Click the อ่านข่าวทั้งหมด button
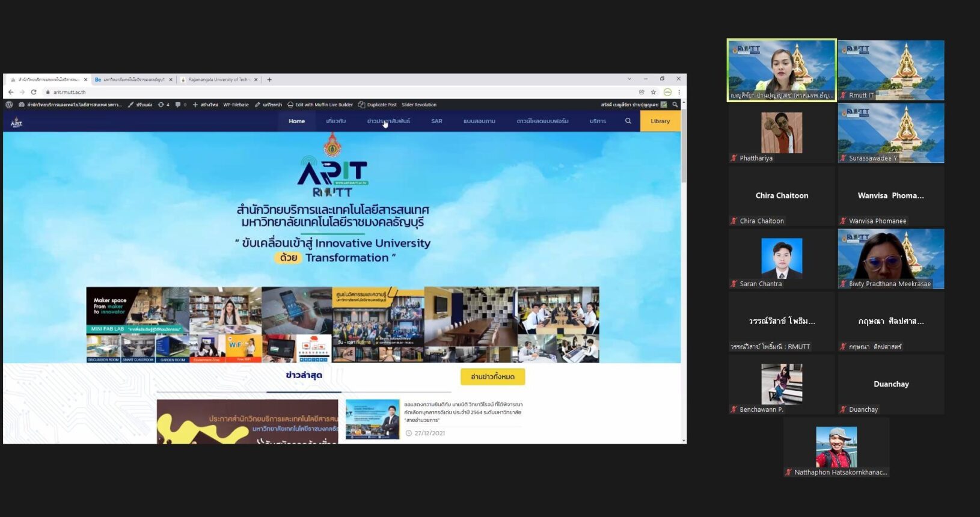This screenshot has height=517, width=980. click(492, 376)
